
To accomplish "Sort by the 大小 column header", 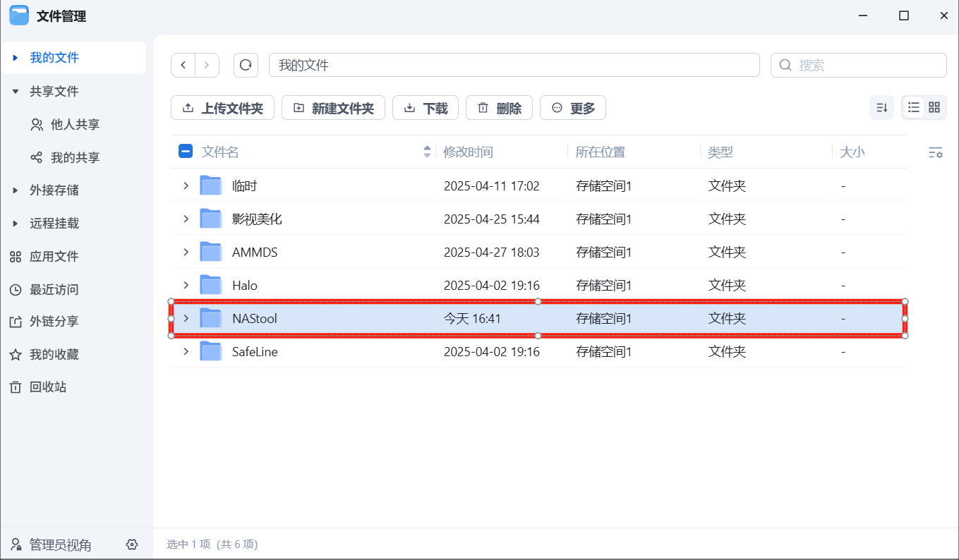I will [x=852, y=152].
